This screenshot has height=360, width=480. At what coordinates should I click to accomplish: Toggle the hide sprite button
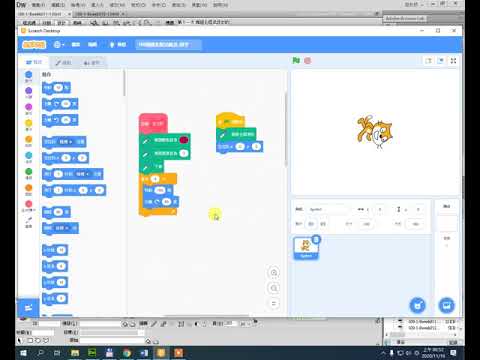coord(323,224)
